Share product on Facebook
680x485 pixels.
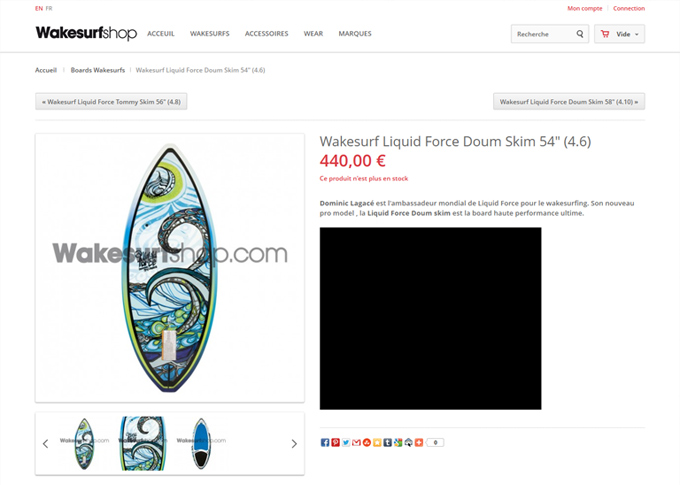(325, 442)
